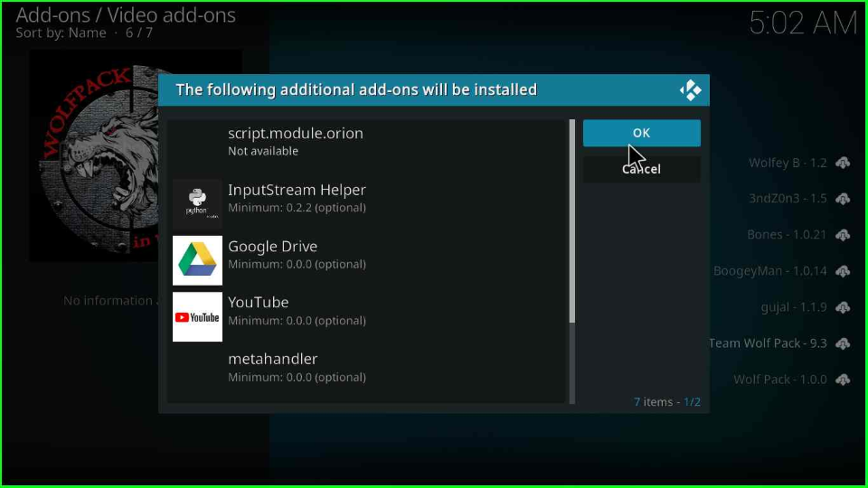The image size is (868, 488).
Task: Click the 7 items - 1/2 page indicator
Action: (667, 401)
